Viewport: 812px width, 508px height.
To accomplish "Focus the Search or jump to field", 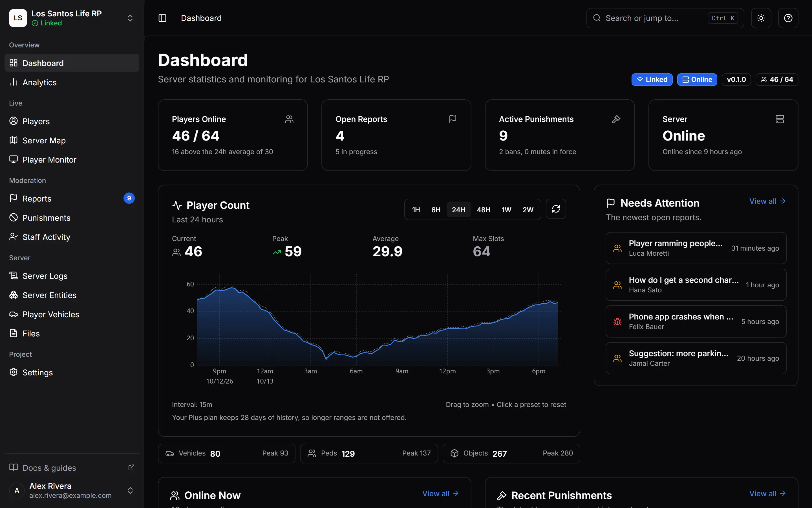I will click(665, 18).
